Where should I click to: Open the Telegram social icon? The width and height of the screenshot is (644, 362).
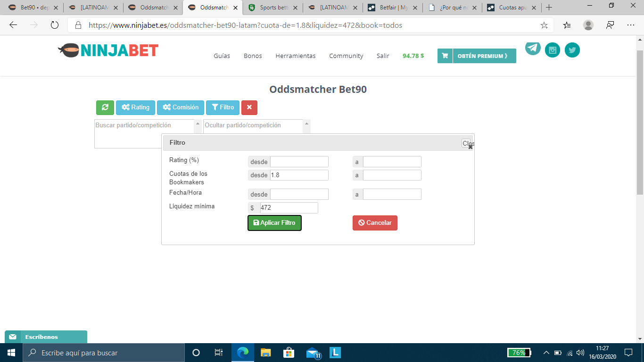click(533, 48)
